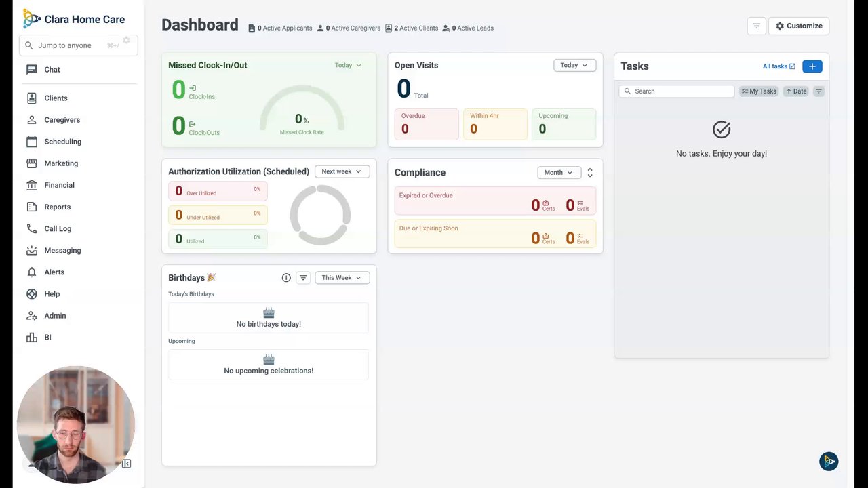
Task: Toggle the Date sort direction chip
Action: point(796,91)
